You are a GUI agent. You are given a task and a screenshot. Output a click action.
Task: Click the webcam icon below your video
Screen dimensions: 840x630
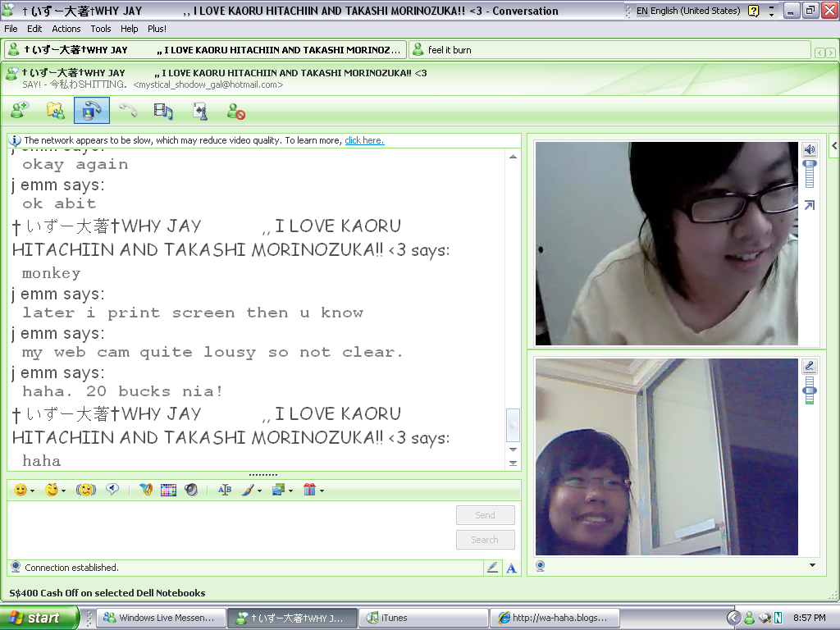pos(540,566)
